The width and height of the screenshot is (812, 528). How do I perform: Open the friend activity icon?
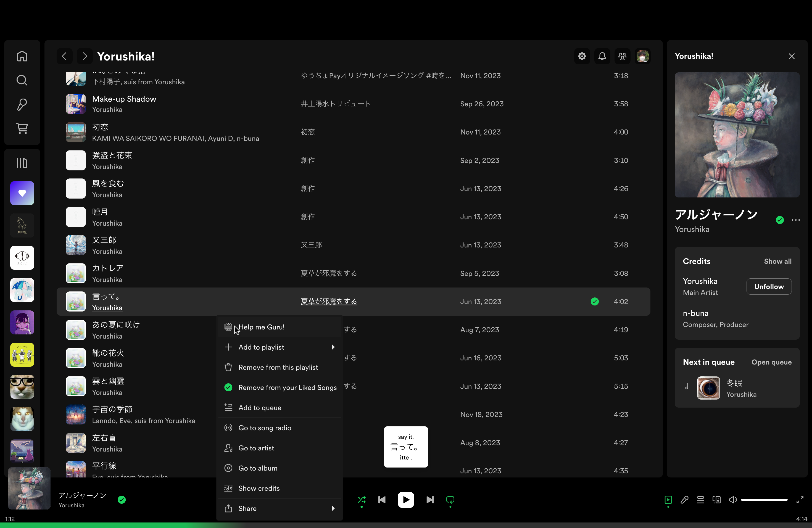pyautogui.click(x=622, y=56)
